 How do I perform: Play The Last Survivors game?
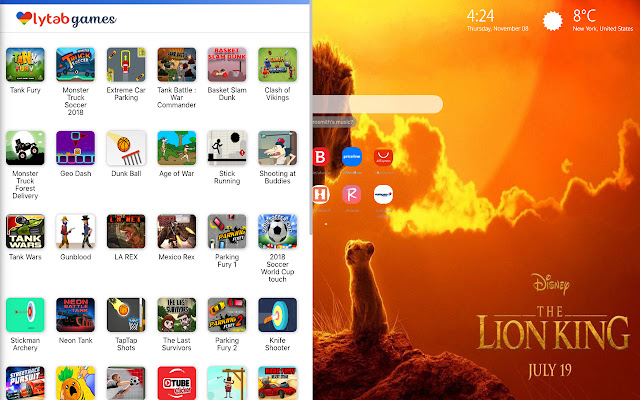pyautogui.click(x=177, y=315)
